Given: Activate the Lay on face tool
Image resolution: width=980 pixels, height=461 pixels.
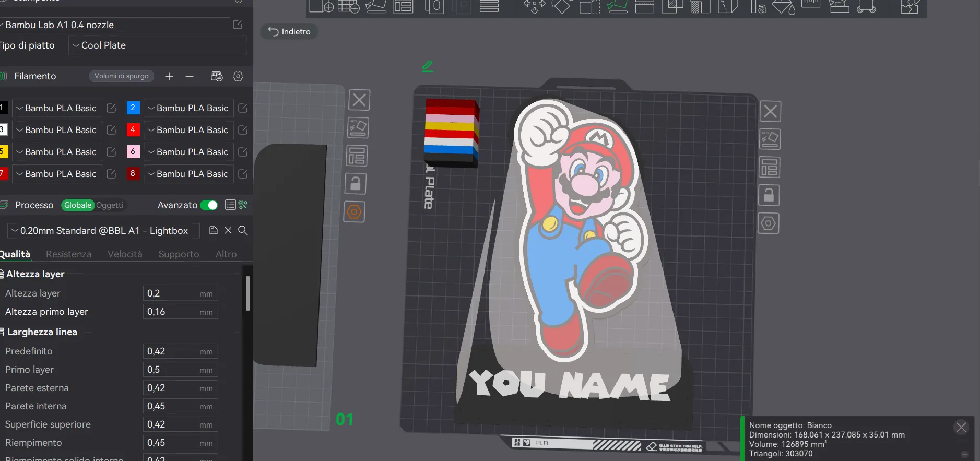Looking at the screenshot, I should [x=617, y=6].
